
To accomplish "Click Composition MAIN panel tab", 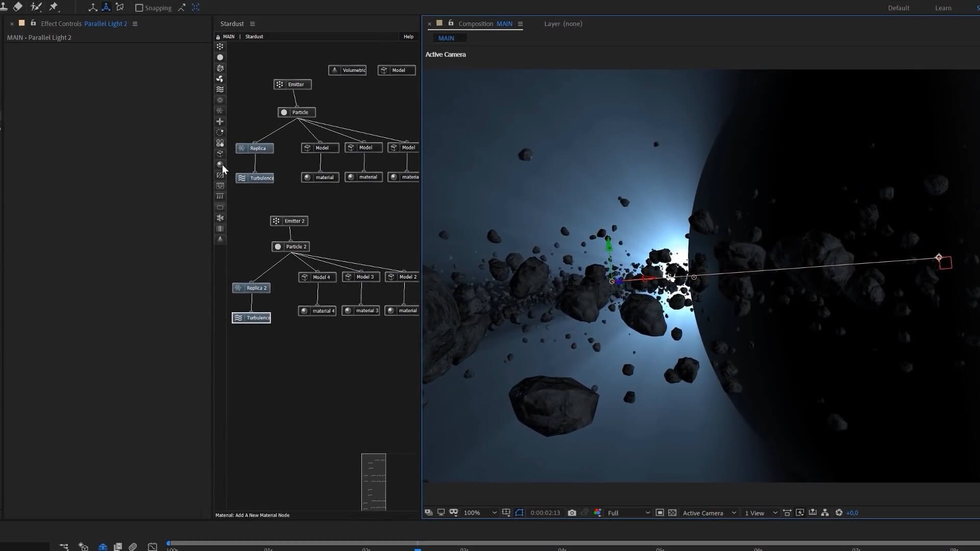I will point(485,23).
